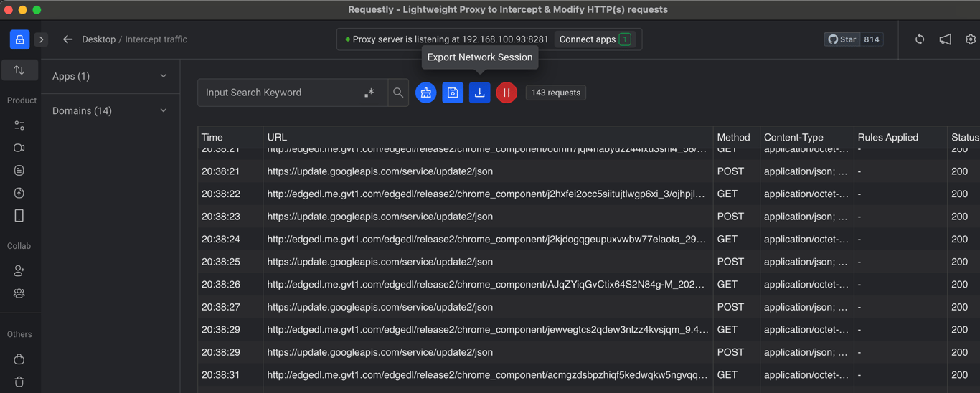Open the mobile device icon in sidebar
This screenshot has width=980, height=393.
click(19, 216)
